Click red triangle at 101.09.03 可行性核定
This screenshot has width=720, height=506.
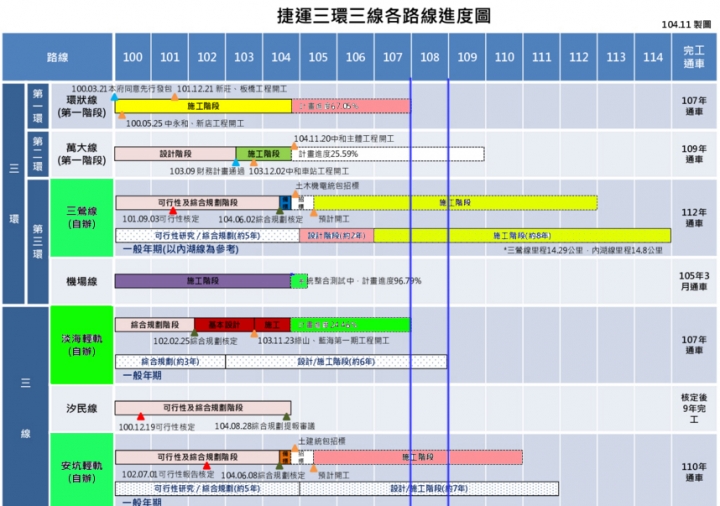[x=173, y=211]
